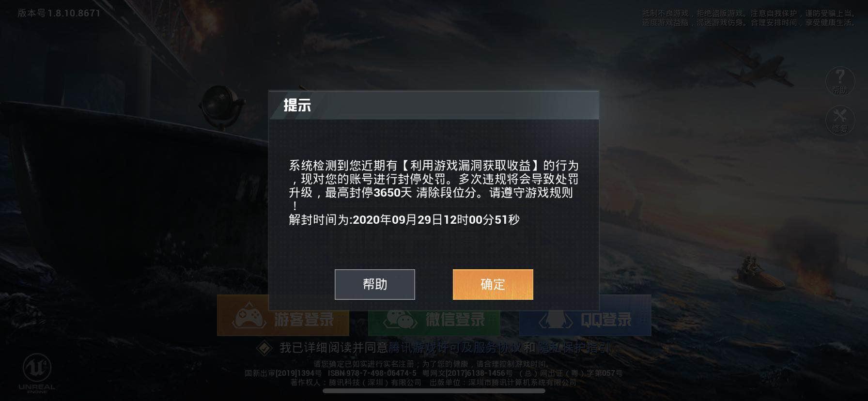The width and height of the screenshot is (868, 401).
Task: Click the 解封时间 unban date line
Action: 404,220
